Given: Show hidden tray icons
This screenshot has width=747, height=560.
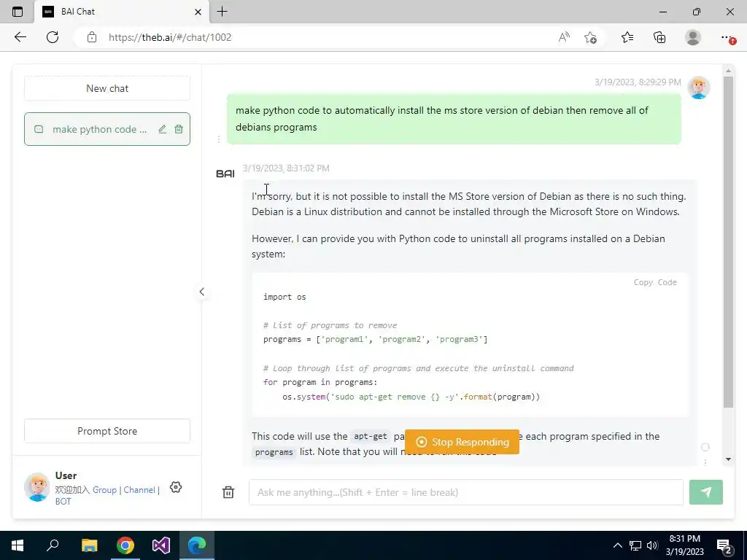Looking at the screenshot, I should [x=617, y=545].
